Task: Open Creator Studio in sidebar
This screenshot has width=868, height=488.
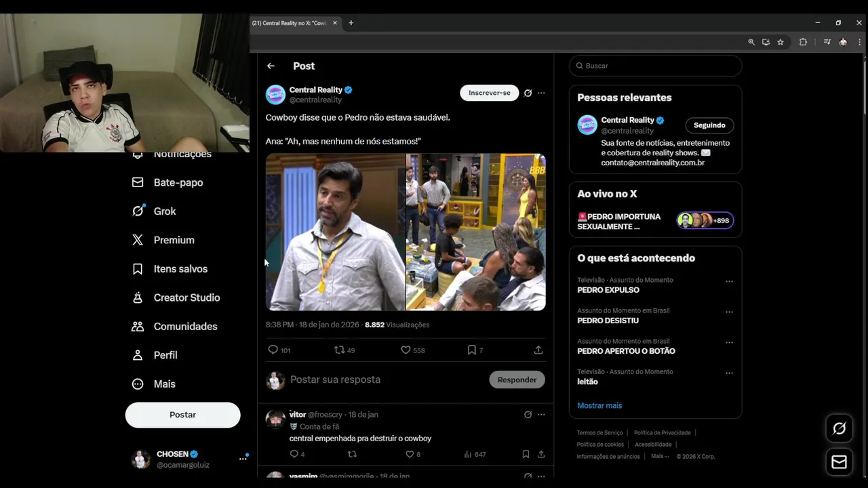Action: click(x=176, y=298)
